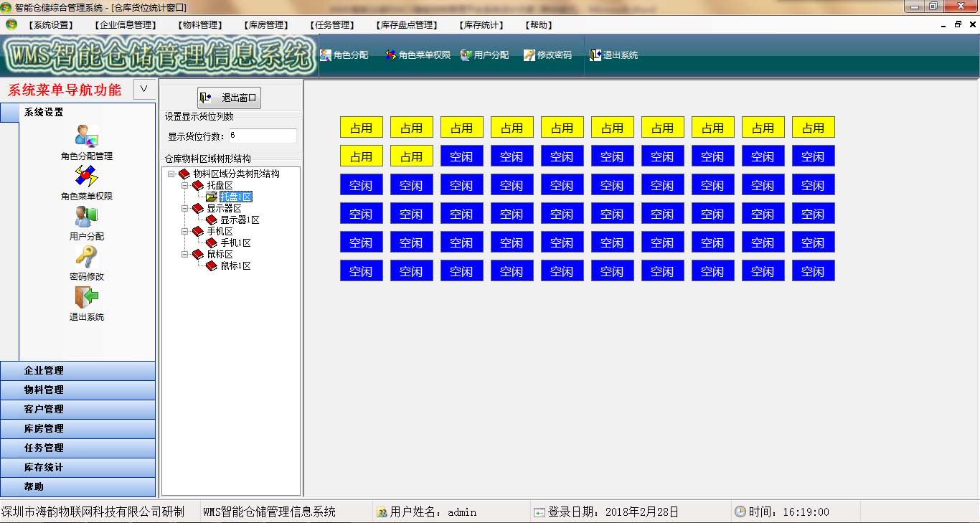
Task: Open the 【库存统计】 menu
Action: click(481, 25)
